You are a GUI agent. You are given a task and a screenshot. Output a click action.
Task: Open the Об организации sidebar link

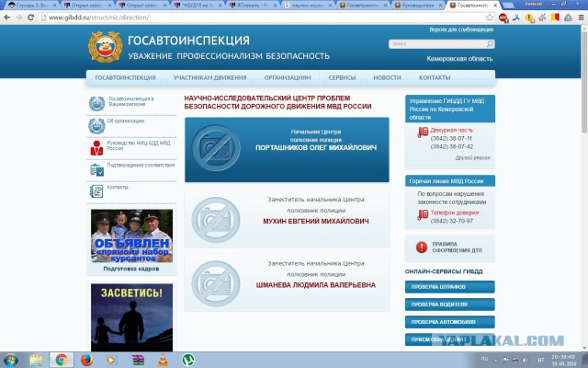(x=126, y=121)
